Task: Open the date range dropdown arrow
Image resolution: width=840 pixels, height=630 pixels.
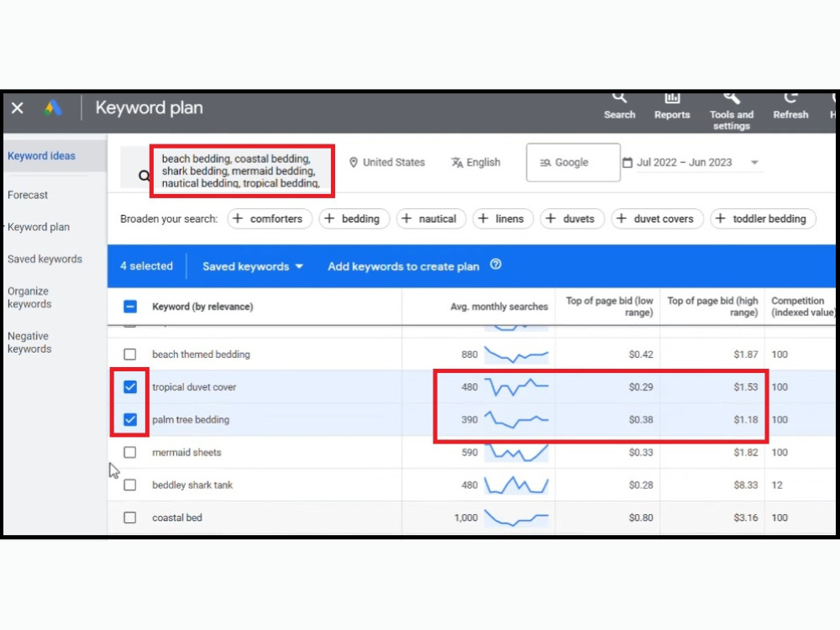Action: point(754,162)
